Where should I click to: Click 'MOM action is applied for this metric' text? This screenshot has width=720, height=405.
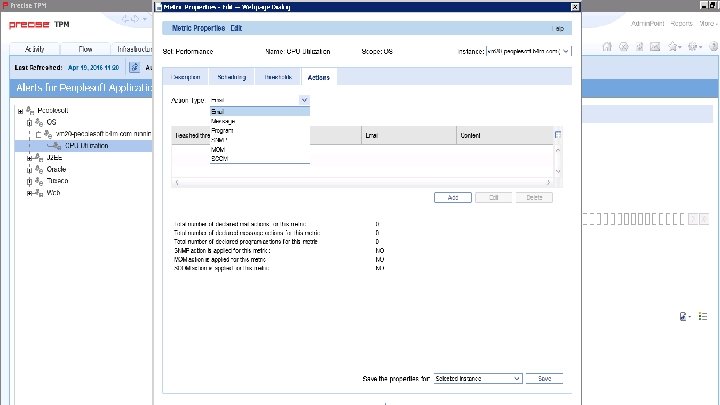(x=220, y=259)
